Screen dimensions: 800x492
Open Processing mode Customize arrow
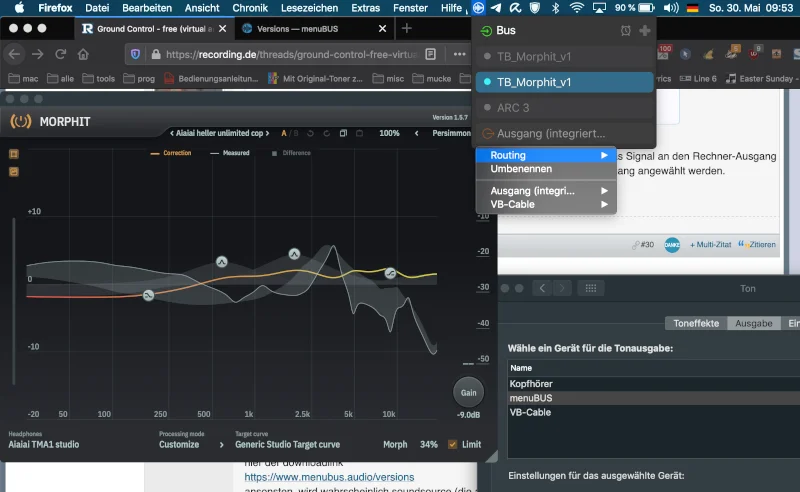click(221, 445)
